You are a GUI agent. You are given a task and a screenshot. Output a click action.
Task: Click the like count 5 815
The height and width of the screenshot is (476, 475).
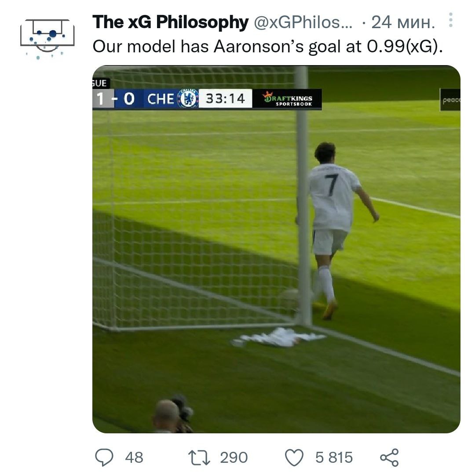point(334,458)
